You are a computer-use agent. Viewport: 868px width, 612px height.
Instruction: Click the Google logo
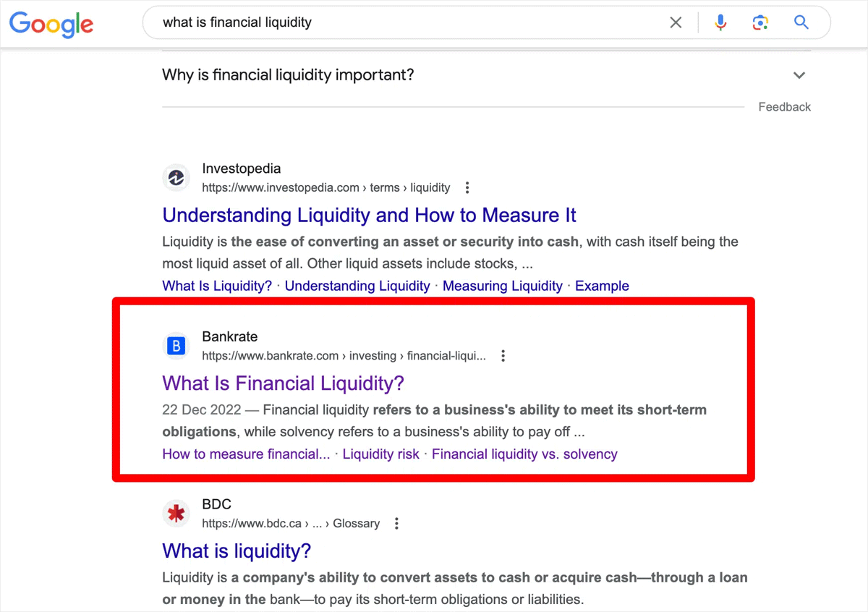(x=51, y=23)
